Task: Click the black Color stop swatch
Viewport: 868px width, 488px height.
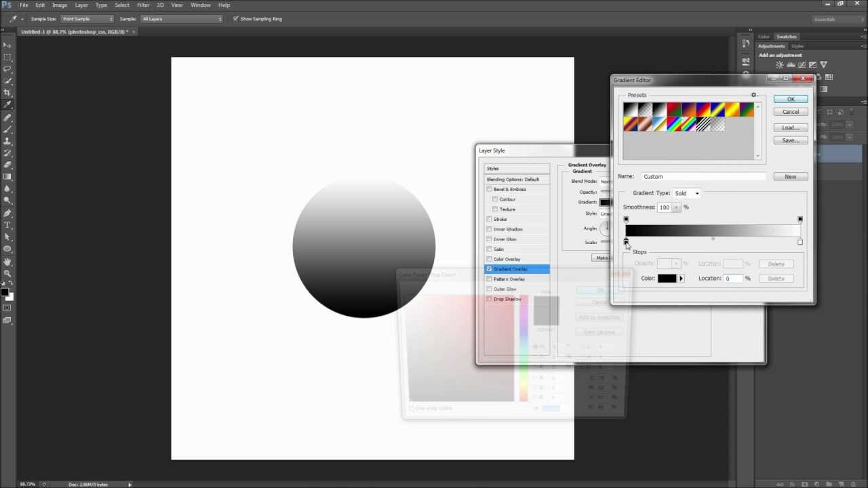Action: point(667,279)
